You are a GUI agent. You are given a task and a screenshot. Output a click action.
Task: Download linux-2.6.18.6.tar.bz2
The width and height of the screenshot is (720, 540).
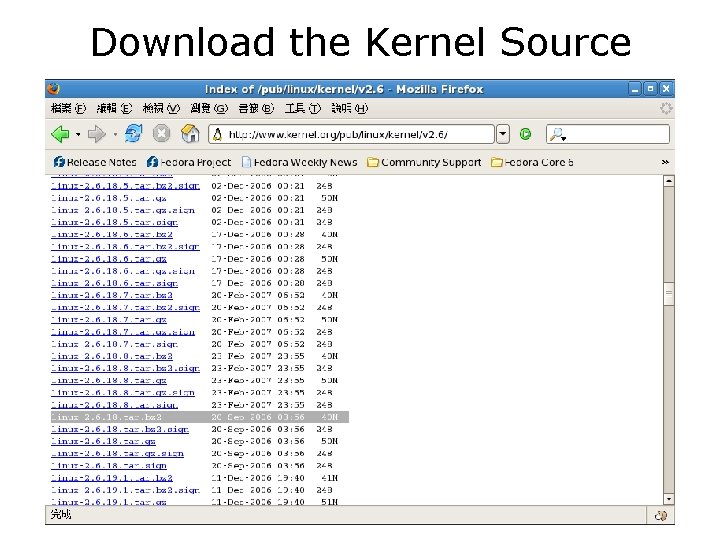pyautogui.click(x=112, y=235)
